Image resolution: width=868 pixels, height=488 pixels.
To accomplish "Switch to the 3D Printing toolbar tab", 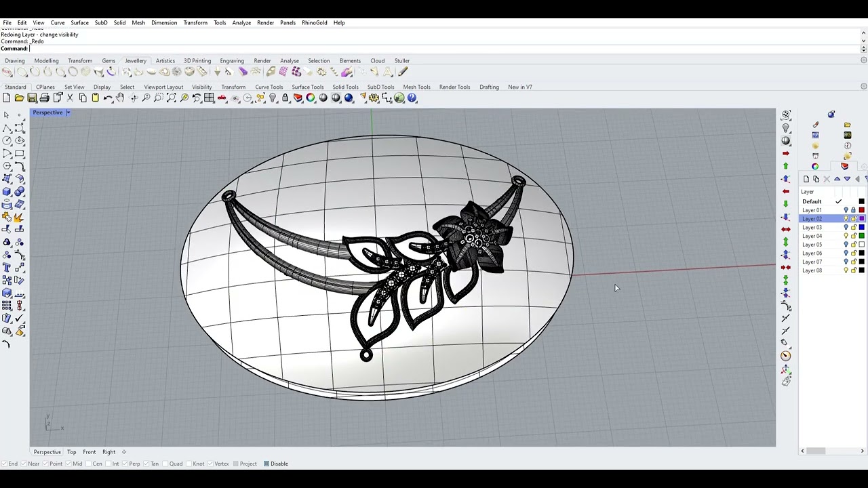I will tap(197, 61).
